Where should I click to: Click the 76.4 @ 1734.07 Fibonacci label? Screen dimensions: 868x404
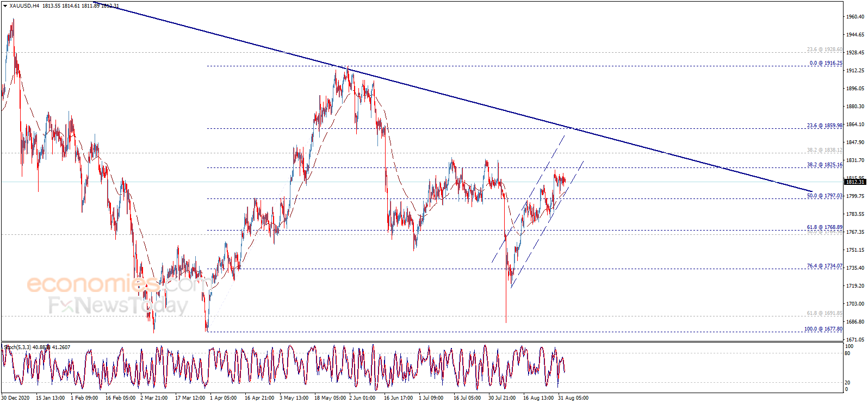(x=824, y=266)
